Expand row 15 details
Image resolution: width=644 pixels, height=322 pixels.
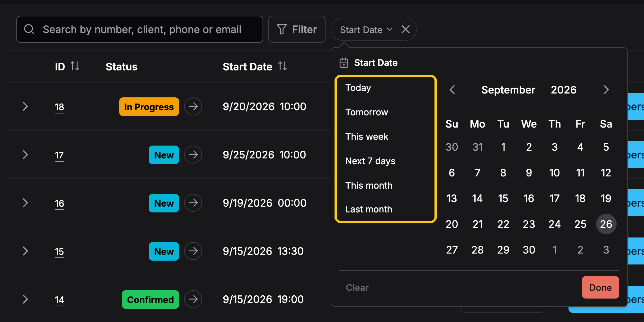click(25, 251)
